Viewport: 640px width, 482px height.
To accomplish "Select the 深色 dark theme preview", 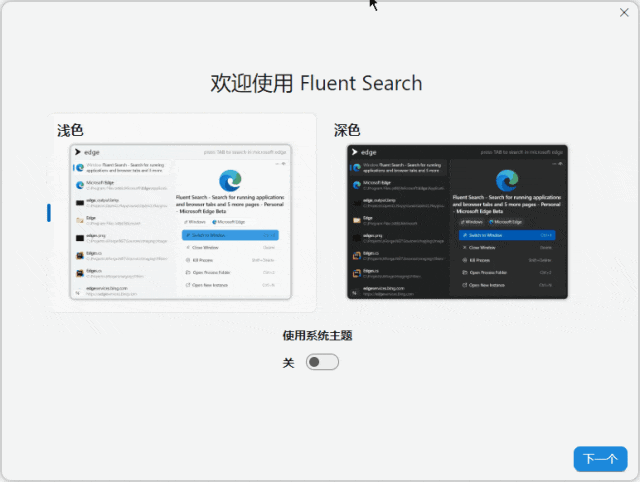I will click(457, 222).
